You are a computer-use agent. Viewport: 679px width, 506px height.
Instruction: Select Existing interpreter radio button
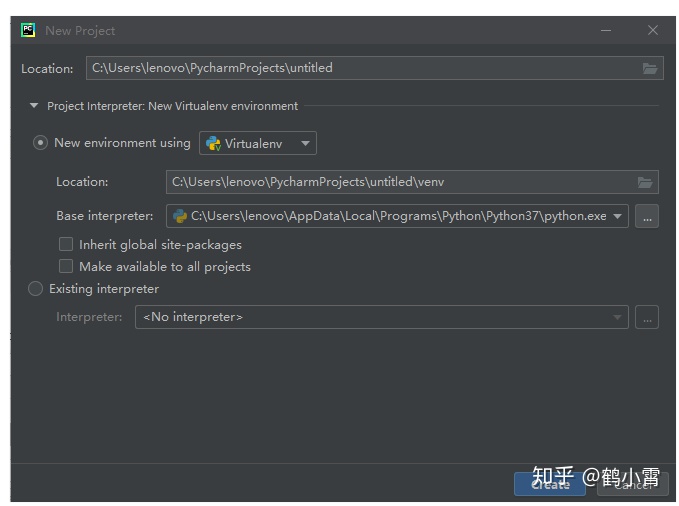36,289
